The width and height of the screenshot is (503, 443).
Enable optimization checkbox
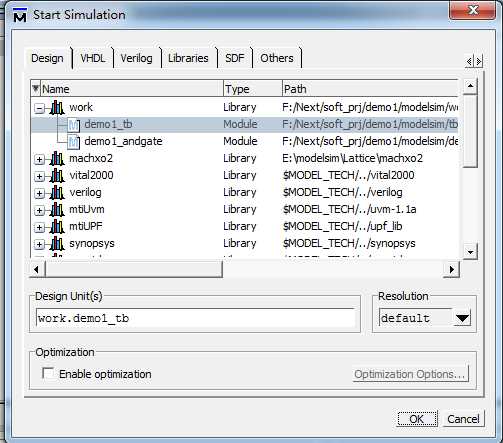48,373
